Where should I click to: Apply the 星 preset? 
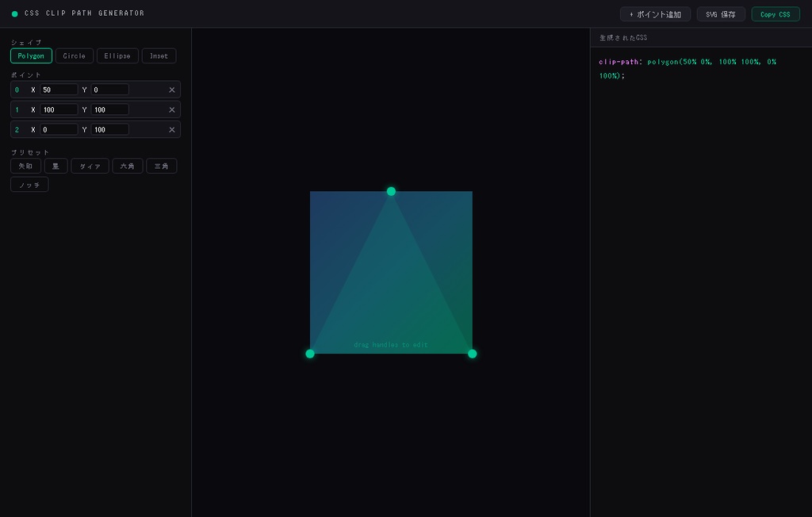56,166
